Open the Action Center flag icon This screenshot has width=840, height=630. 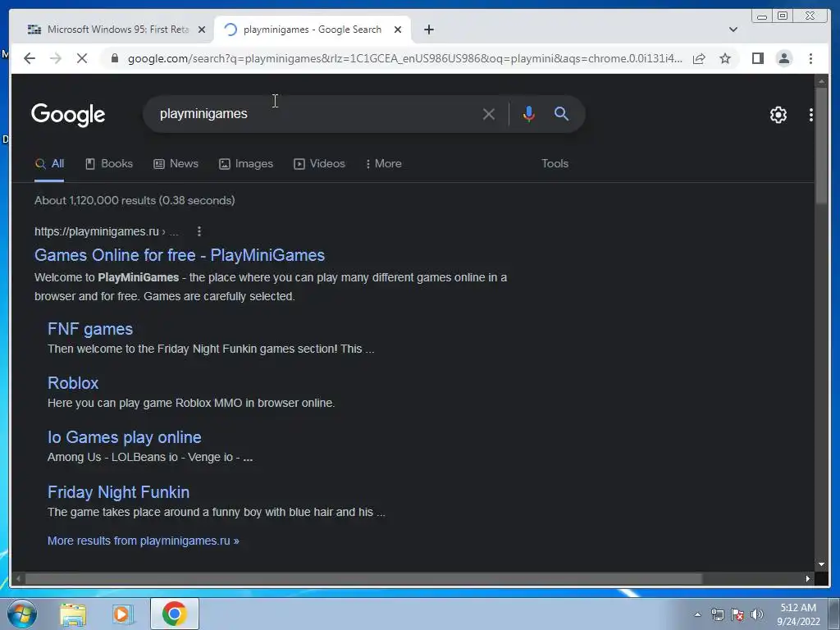pyautogui.click(x=737, y=614)
